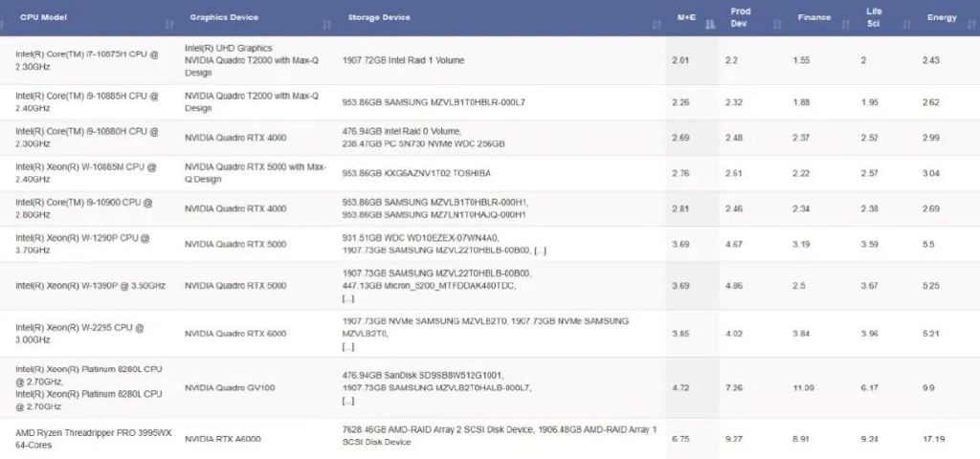Select the Core i9-10900 CPU cell
Viewport: 980px width, 459px height.
(84, 208)
